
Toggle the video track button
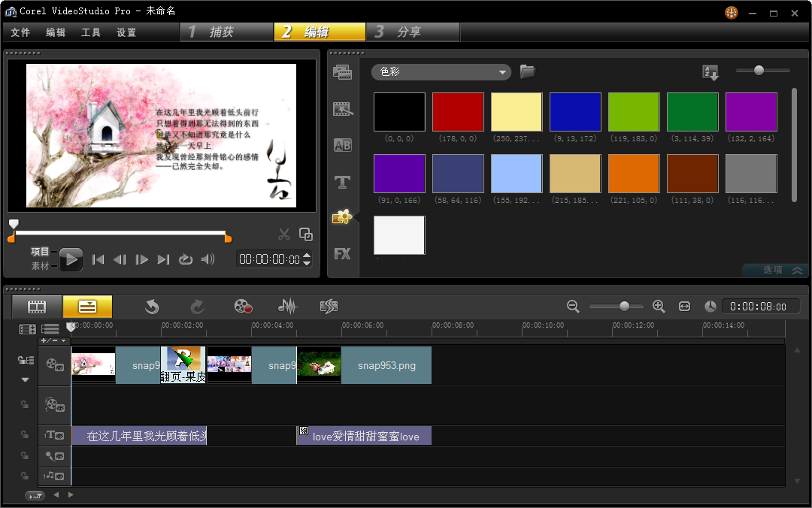(55, 365)
